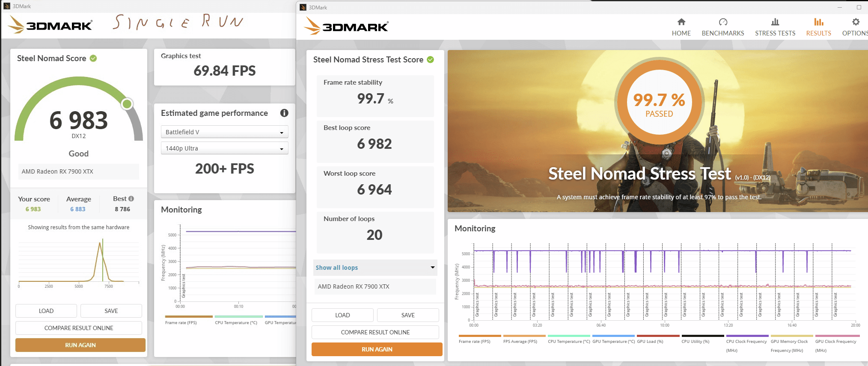868x366 pixels.
Task: Maximize the right 3DMark window
Action: [859, 7]
